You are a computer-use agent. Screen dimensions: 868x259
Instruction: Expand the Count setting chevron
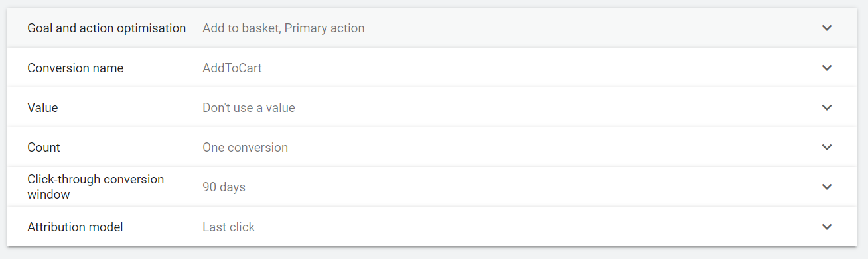pos(826,147)
